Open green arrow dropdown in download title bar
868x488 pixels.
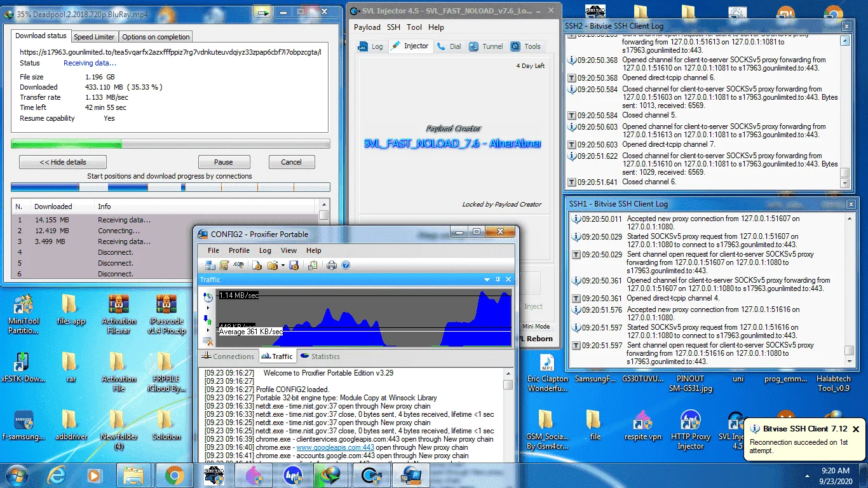click(x=262, y=13)
